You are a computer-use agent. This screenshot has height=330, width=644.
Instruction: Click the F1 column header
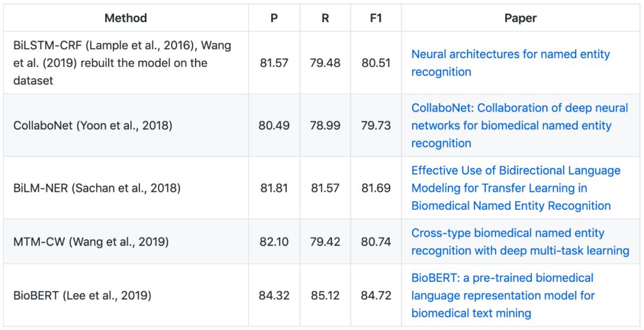376,18
